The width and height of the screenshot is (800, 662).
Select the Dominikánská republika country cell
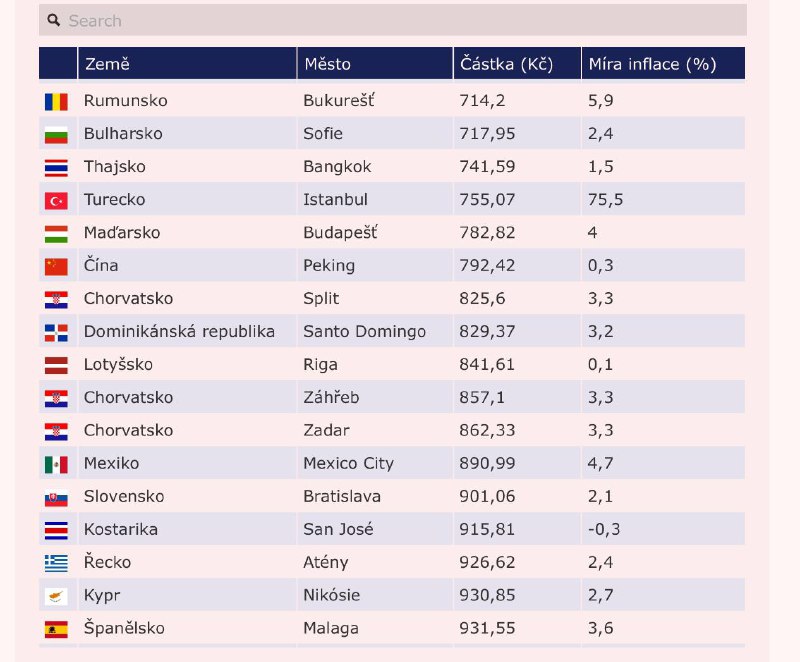click(179, 332)
